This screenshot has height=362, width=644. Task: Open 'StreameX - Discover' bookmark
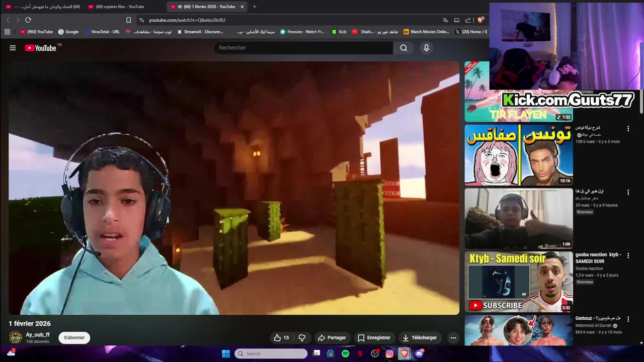tap(200, 32)
